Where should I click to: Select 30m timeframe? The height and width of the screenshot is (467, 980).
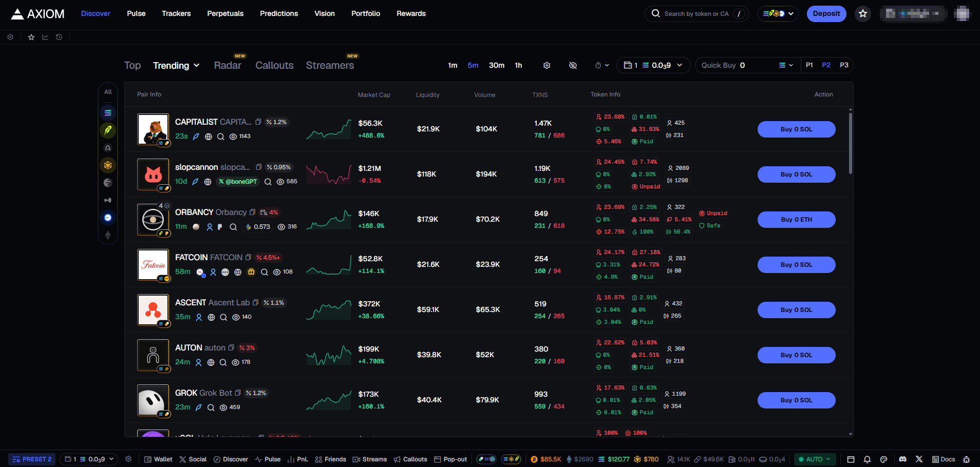[x=497, y=65]
